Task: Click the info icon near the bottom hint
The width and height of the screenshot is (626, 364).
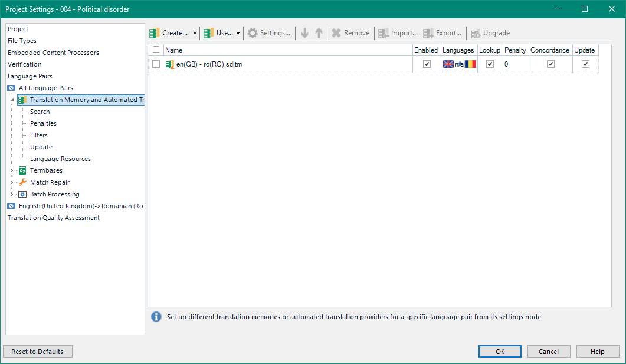Action: tap(156, 317)
